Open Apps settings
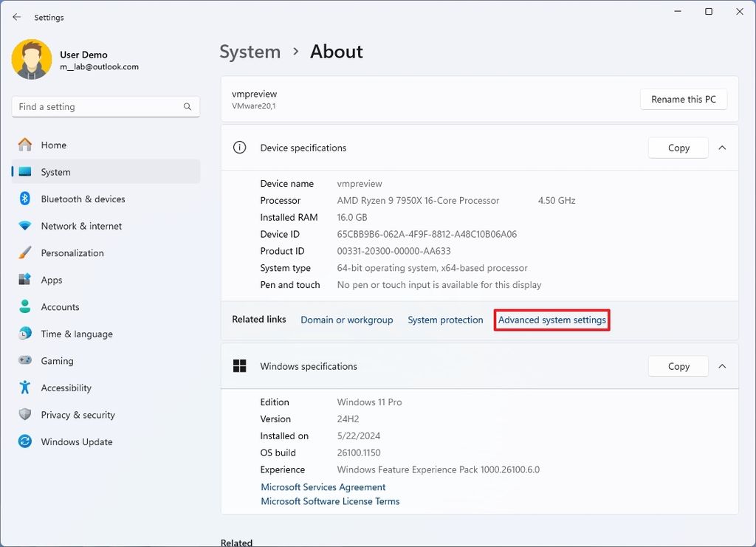Image resolution: width=756 pixels, height=547 pixels. point(52,280)
